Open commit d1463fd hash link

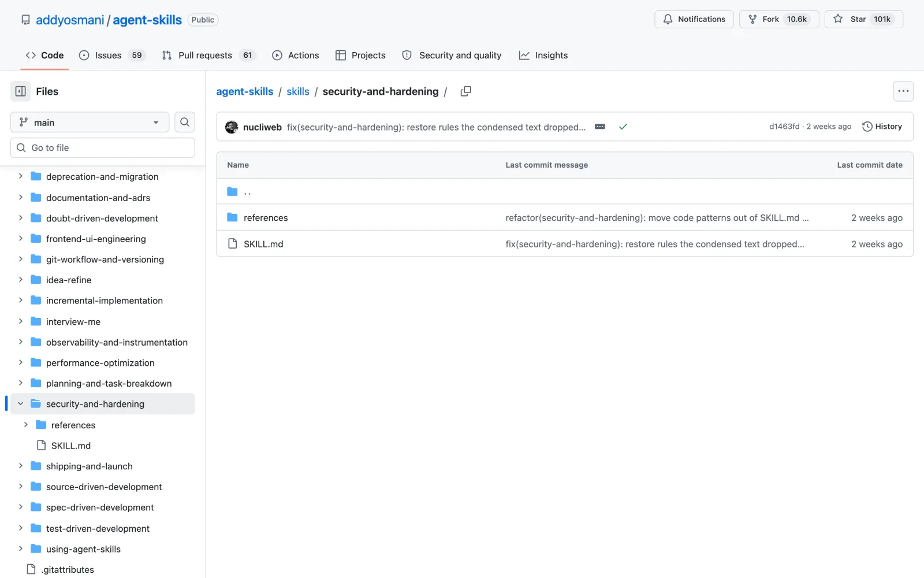coord(784,127)
